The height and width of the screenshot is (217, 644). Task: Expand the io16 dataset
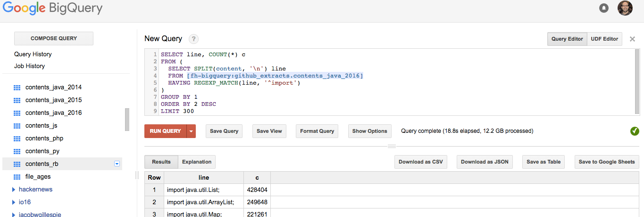click(x=14, y=202)
